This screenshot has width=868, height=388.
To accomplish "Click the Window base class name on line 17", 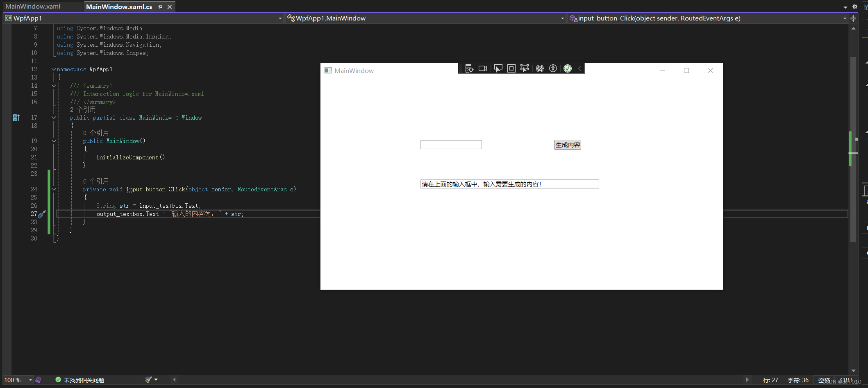I will pos(192,118).
